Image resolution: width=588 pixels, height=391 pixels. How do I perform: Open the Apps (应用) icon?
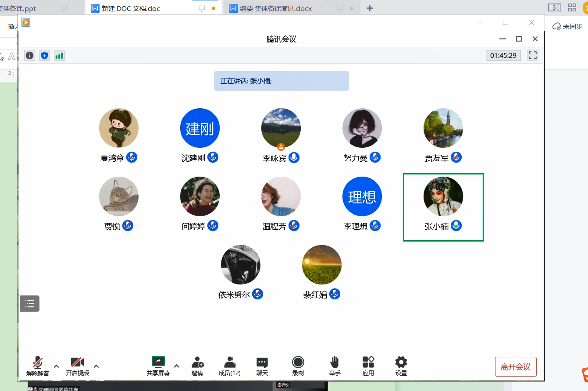(368, 366)
